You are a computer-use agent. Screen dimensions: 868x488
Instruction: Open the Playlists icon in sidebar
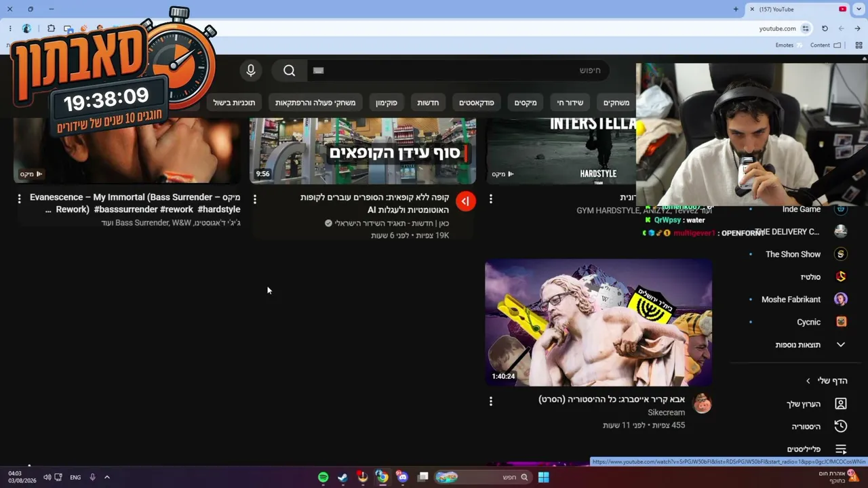pyautogui.click(x=841, y=449)
